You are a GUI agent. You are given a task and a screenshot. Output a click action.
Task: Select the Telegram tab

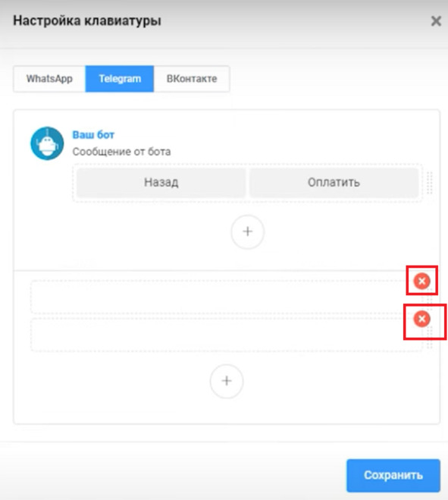point(120,79)
